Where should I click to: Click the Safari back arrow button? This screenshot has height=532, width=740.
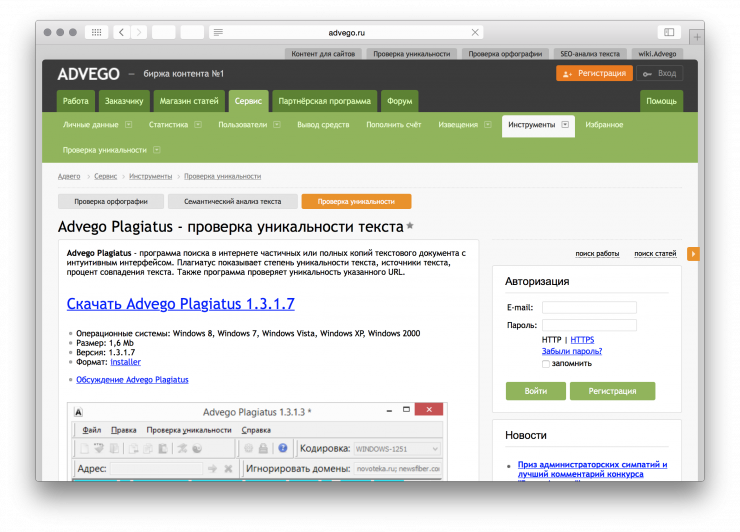122,32
